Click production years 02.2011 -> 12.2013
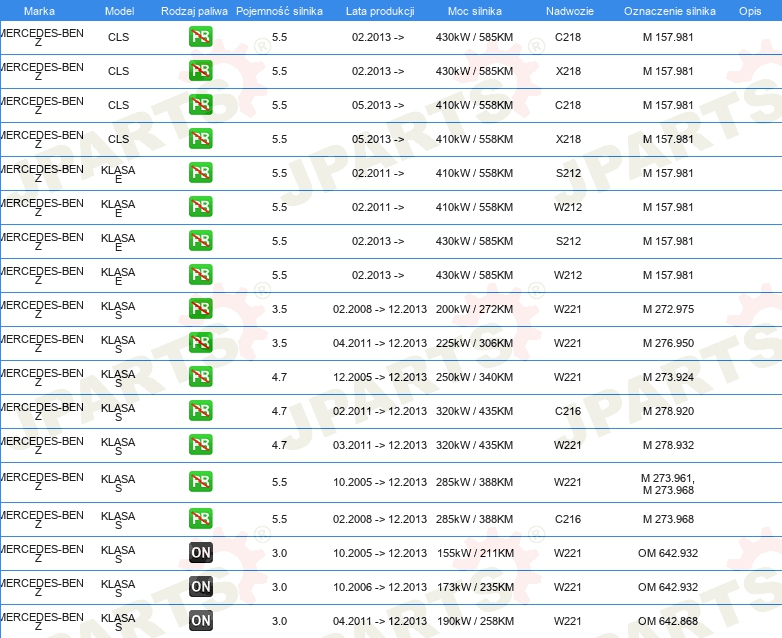This screenshot has height=638, width=782. point(380,411)
